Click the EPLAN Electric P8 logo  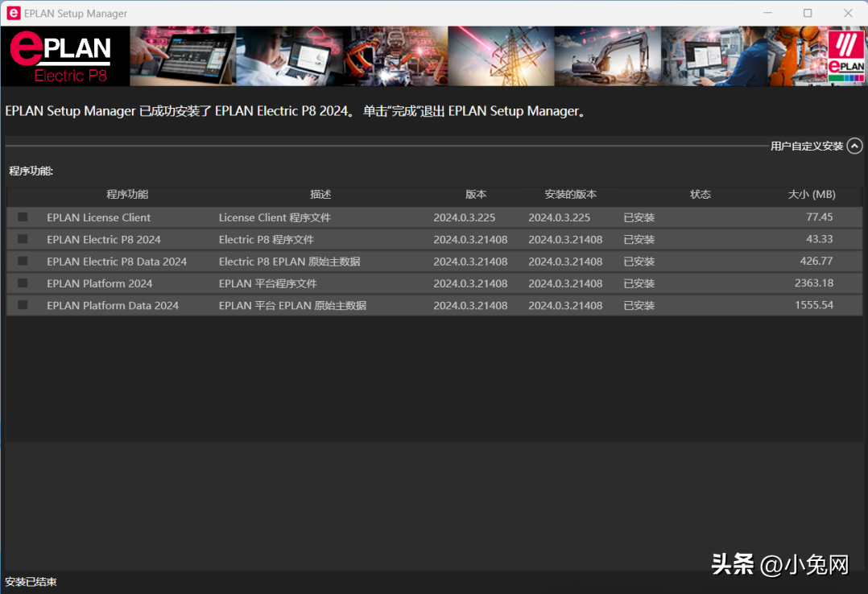(x=64, y=56)
